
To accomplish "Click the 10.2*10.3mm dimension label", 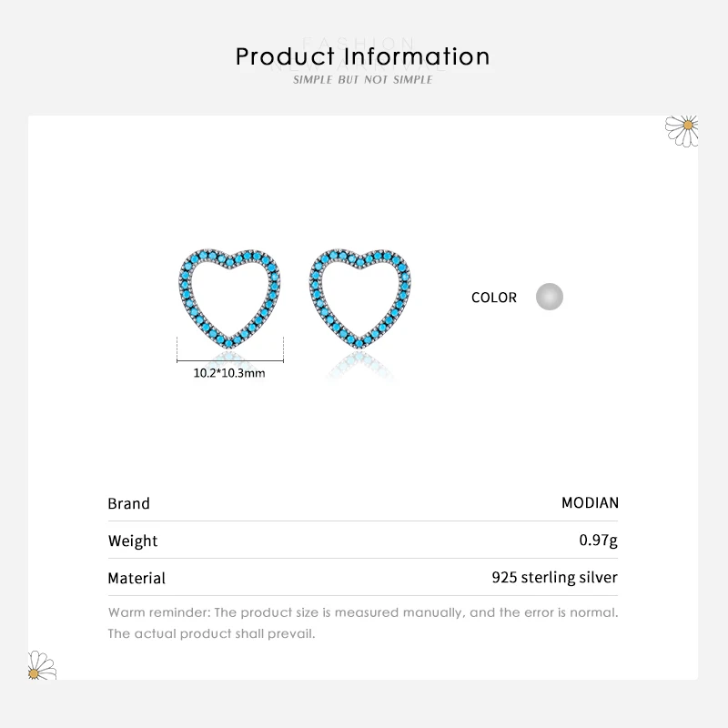I will click(229, 372).
